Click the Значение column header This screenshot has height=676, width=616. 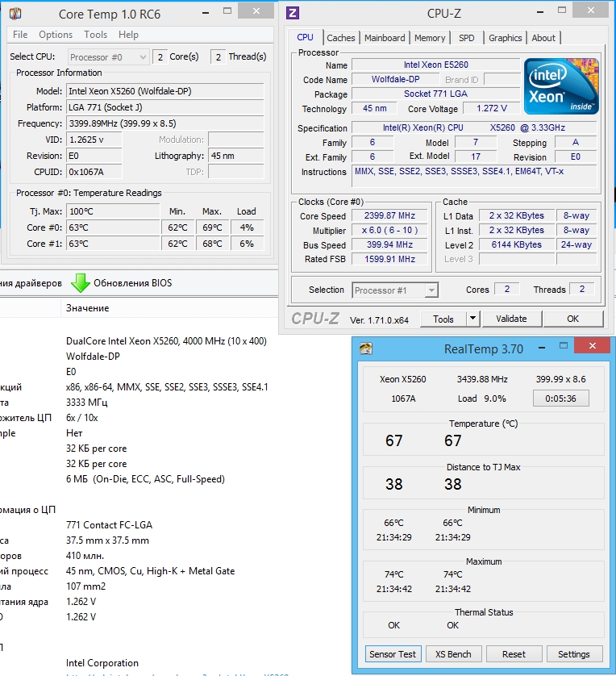coord(87,308)
